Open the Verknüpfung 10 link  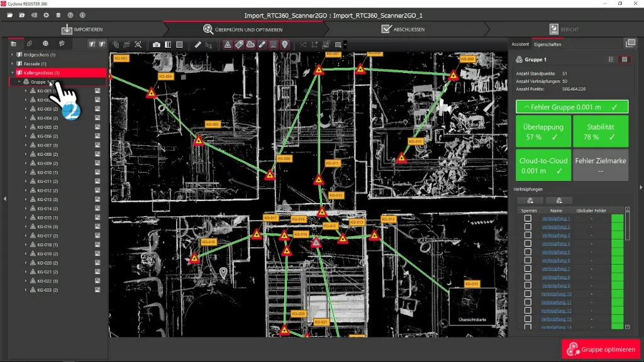(556, 294)
